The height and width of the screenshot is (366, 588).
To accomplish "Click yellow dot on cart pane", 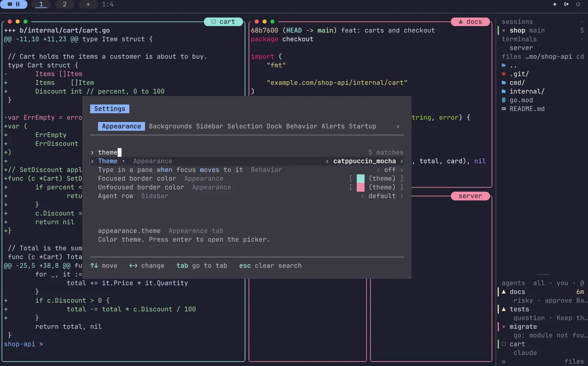I will point(18,22).
